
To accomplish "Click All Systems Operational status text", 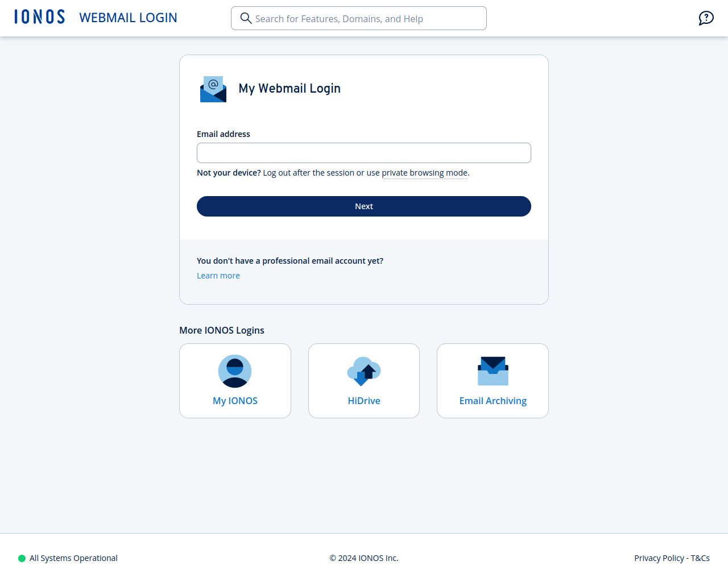I will (73, 558).
